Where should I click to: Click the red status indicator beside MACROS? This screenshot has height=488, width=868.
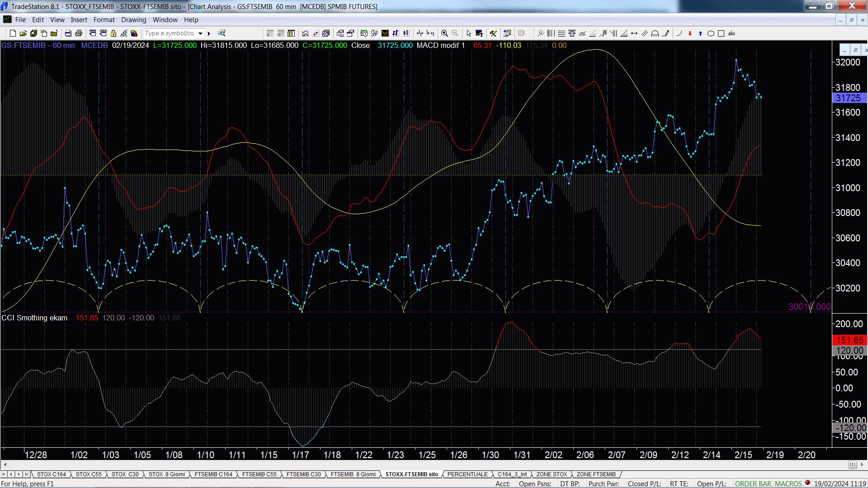click(x=807, y=483)
